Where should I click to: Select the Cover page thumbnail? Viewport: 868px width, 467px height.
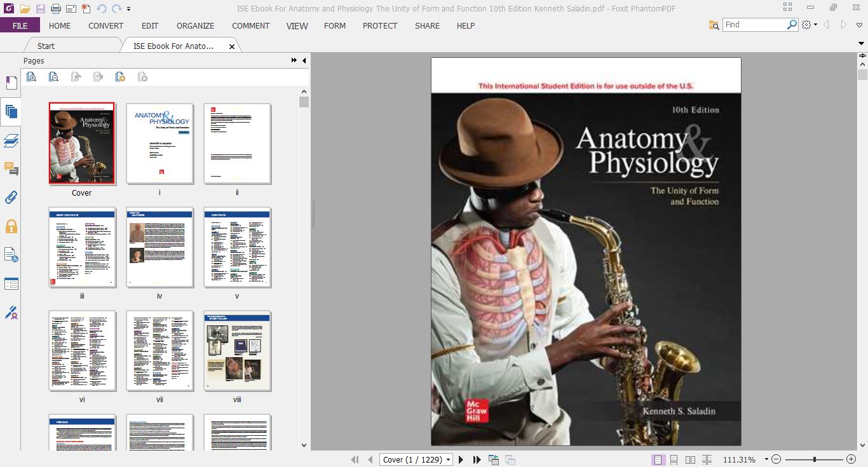[82, 143]
